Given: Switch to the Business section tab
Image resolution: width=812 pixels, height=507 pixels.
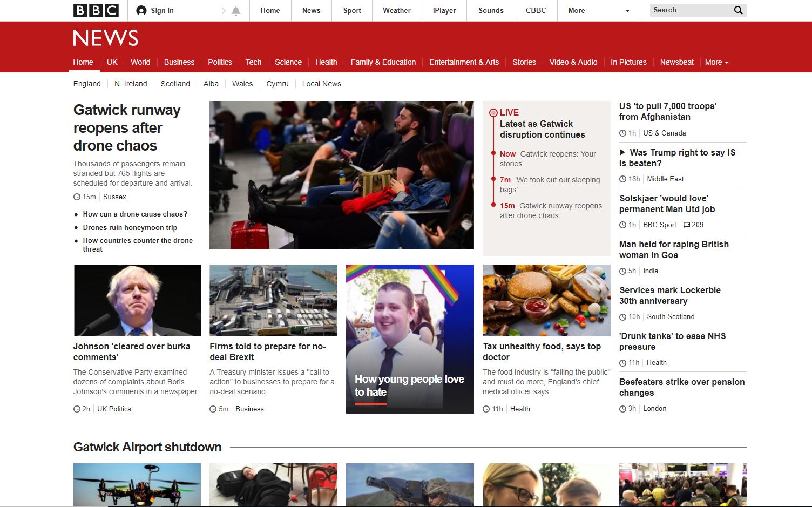Looking at the screenshot, I should coord(179,62).
